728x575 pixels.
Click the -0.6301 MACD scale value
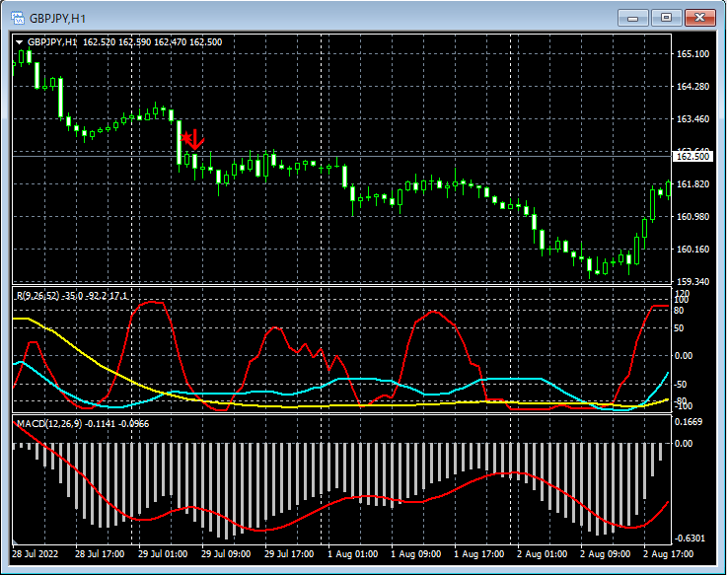point(692,539)
